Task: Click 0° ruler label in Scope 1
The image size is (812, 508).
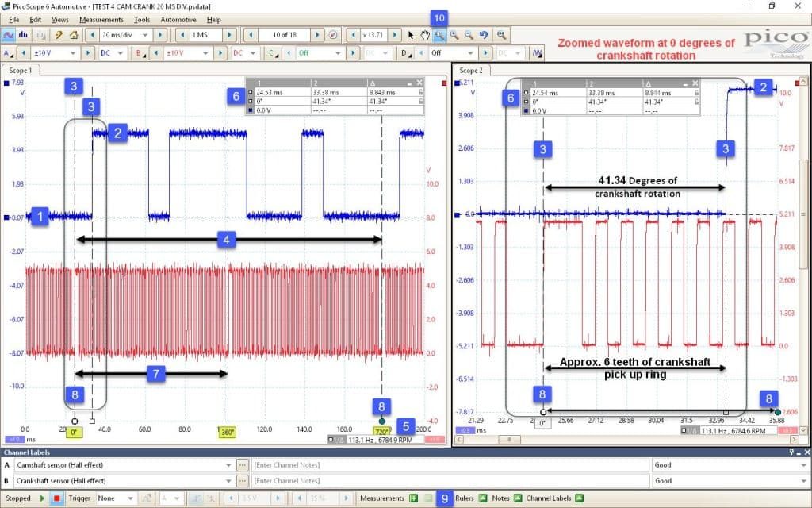Action: [74, 432]
